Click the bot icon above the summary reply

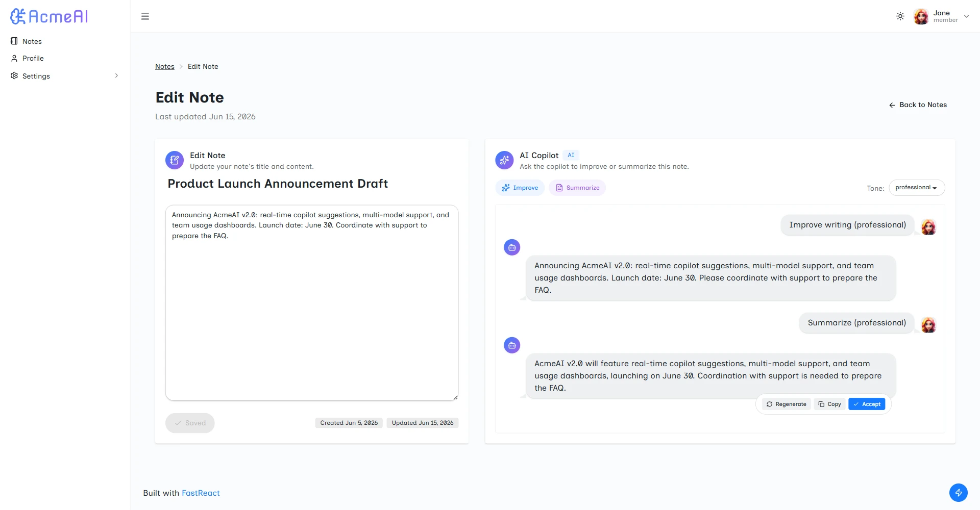pyautogui.click(x=512, y=345)
